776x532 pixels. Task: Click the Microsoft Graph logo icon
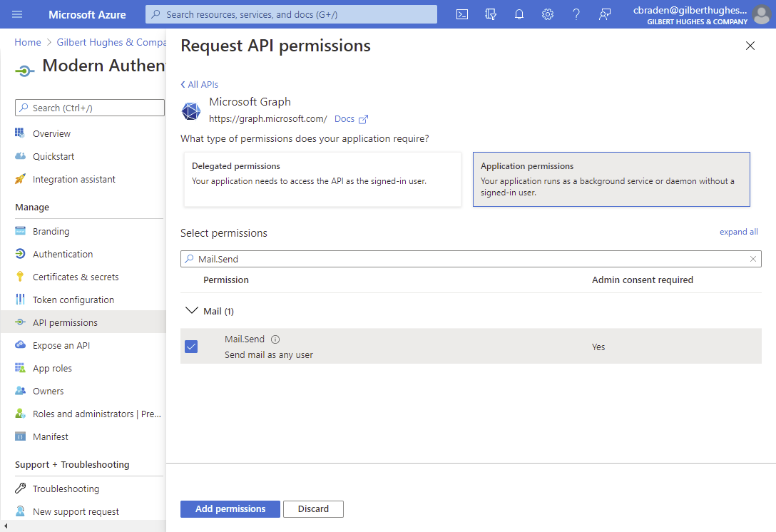[x=191, y=111]
